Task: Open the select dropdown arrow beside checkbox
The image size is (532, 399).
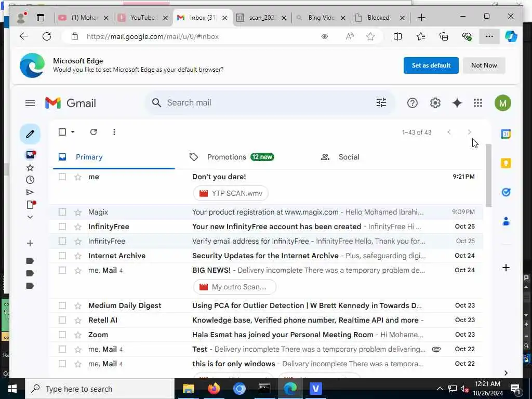Action: point(73,132)
